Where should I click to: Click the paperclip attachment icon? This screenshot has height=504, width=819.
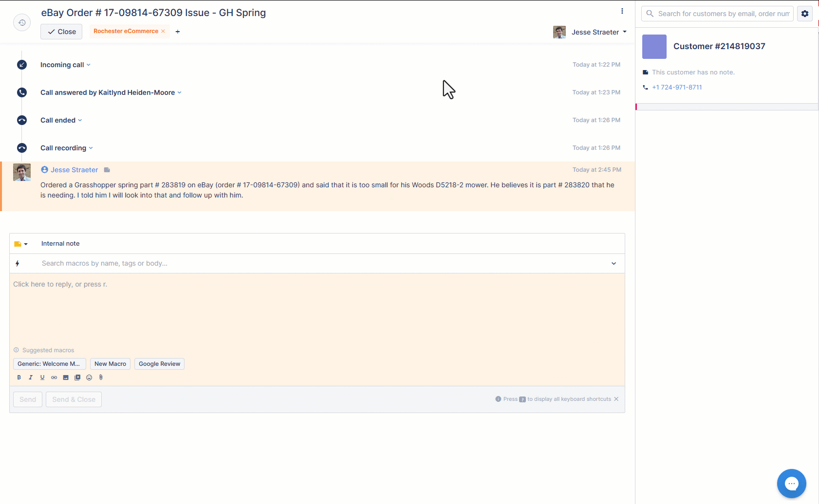101,378
